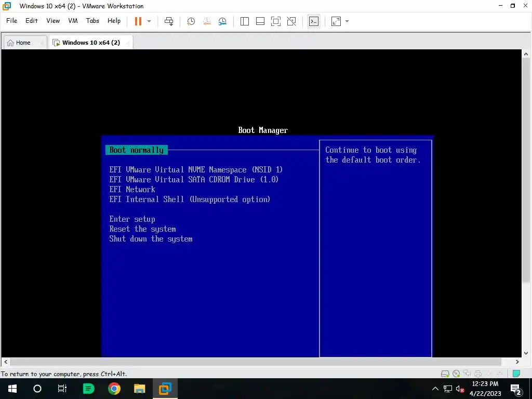Click the muted volume tray icon
The height and width of the screenshot is (399, 532).
pos(460,389)
